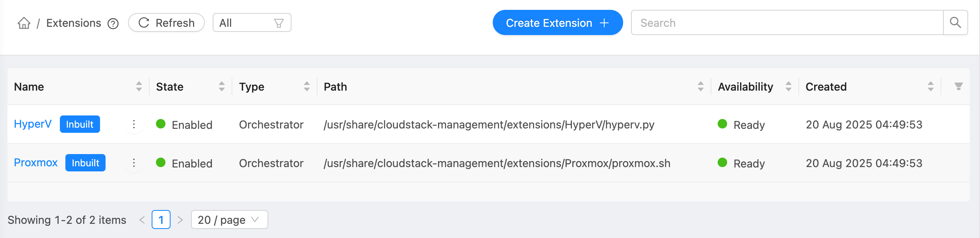
Task: Click the Inbuilt tag beside HyperV
Action: coord(80,124)
